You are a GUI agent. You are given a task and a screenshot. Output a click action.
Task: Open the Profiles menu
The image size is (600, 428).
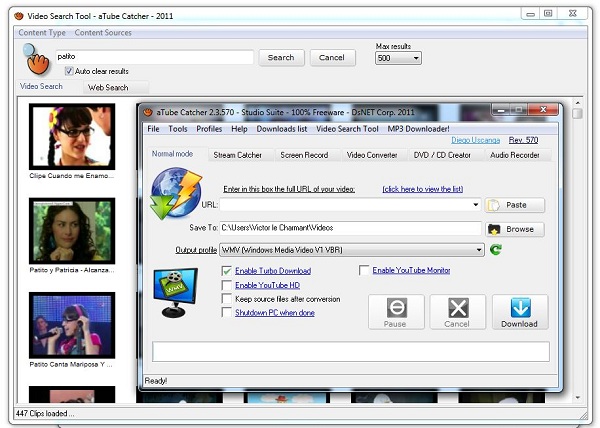point(209,129)
